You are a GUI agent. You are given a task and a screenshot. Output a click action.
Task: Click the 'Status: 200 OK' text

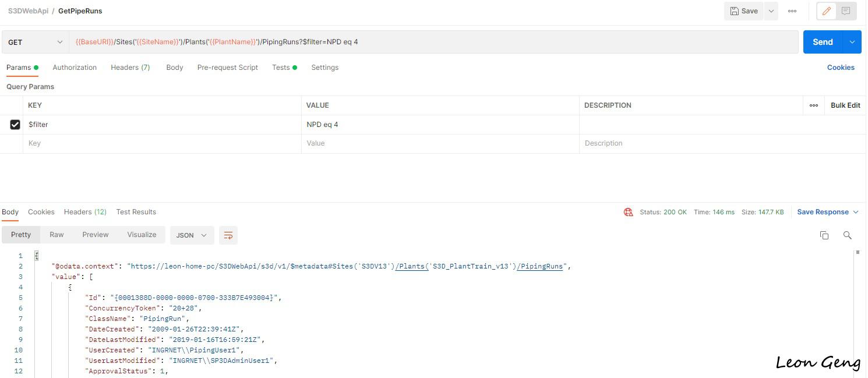click(663, 212)
